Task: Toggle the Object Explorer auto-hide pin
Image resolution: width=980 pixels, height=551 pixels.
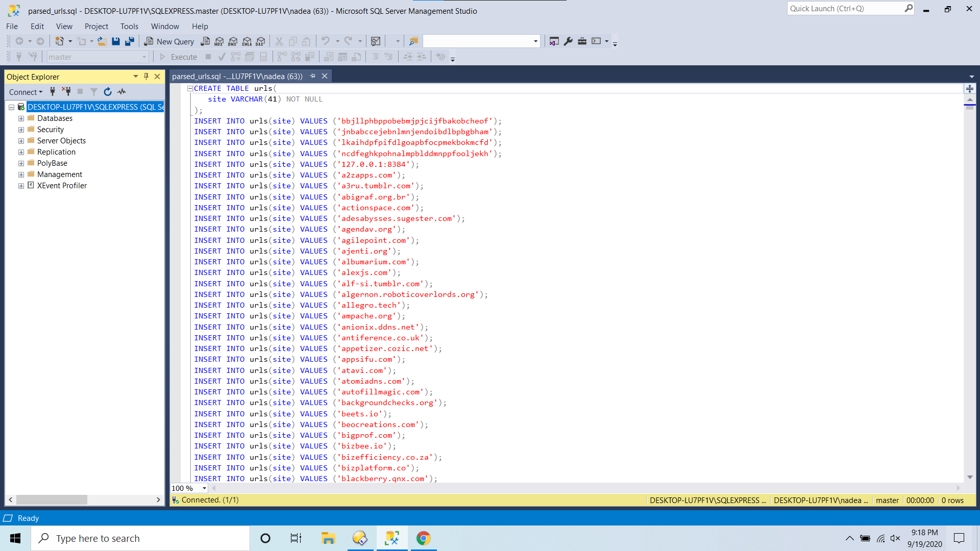Action: coord(146,77)
